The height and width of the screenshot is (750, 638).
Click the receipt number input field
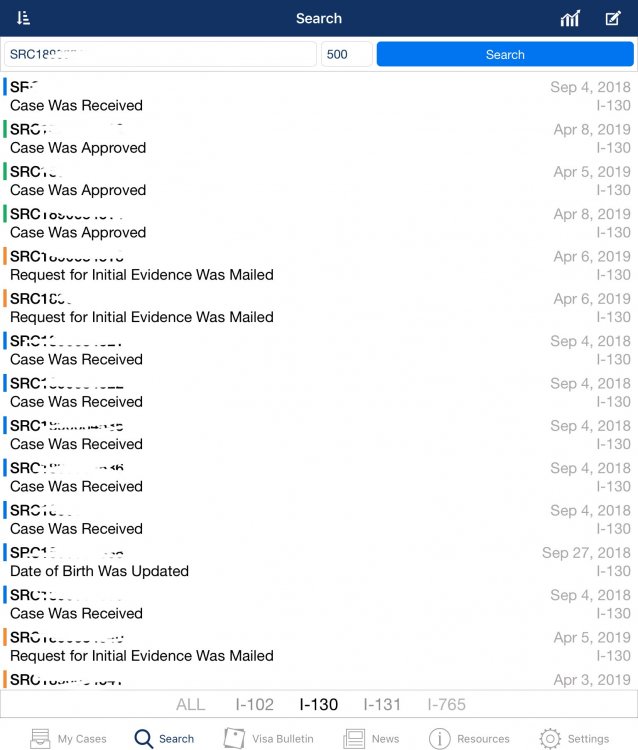coord(160,54)
